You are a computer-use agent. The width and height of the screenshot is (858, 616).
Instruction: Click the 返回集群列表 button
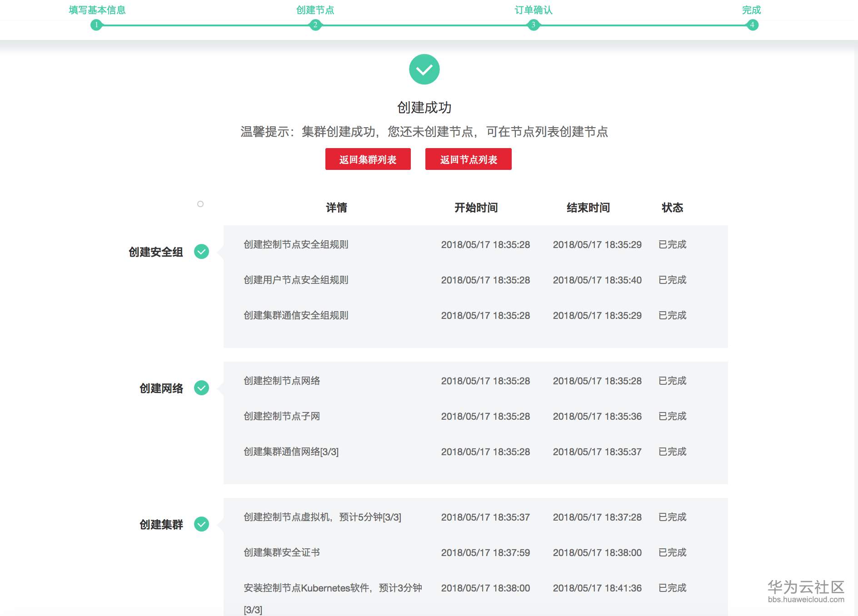pyautogui.click(x=367, y=159)
